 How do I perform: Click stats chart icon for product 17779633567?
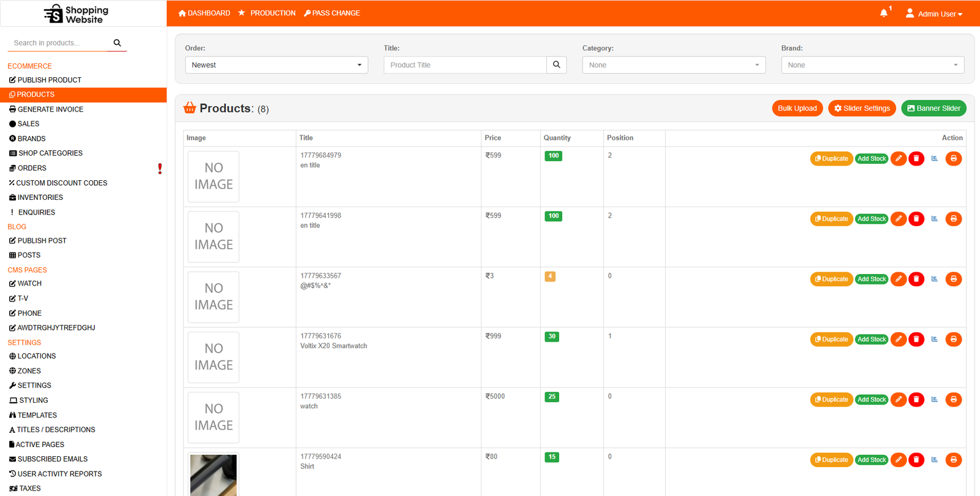[x=935, y=279]
